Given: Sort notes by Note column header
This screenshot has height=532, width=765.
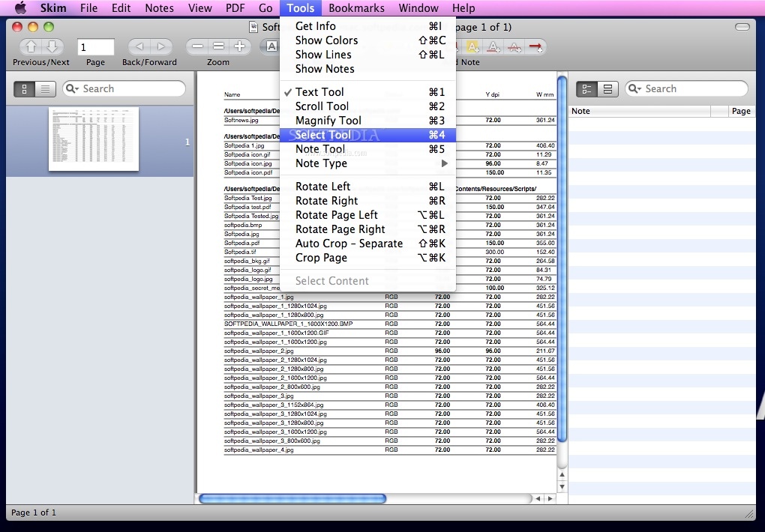Looking at the screenshot, I should (x=640, y=111).
